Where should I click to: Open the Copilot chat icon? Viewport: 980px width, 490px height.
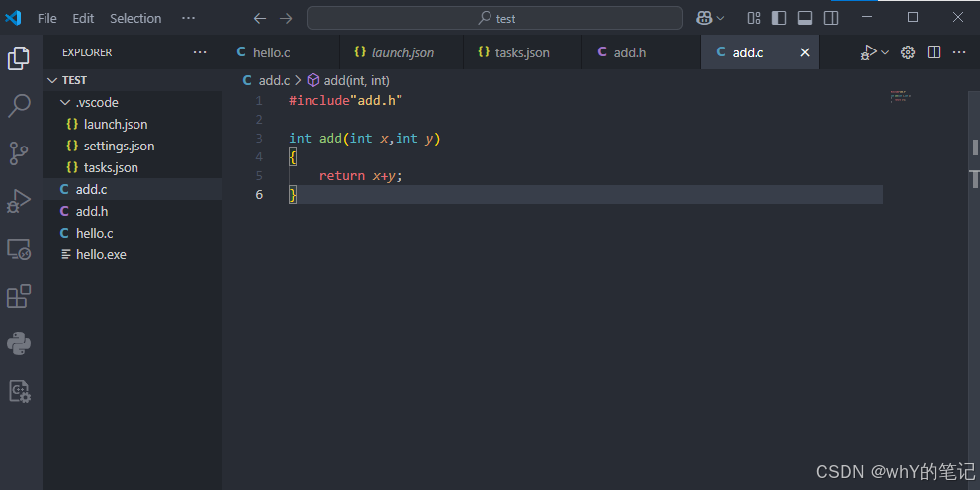[704, 18]
